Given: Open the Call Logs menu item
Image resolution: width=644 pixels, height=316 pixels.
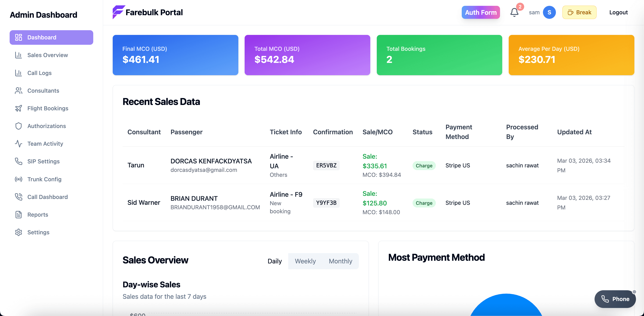Looking at the screenshot, I should (x=39, y=73).
